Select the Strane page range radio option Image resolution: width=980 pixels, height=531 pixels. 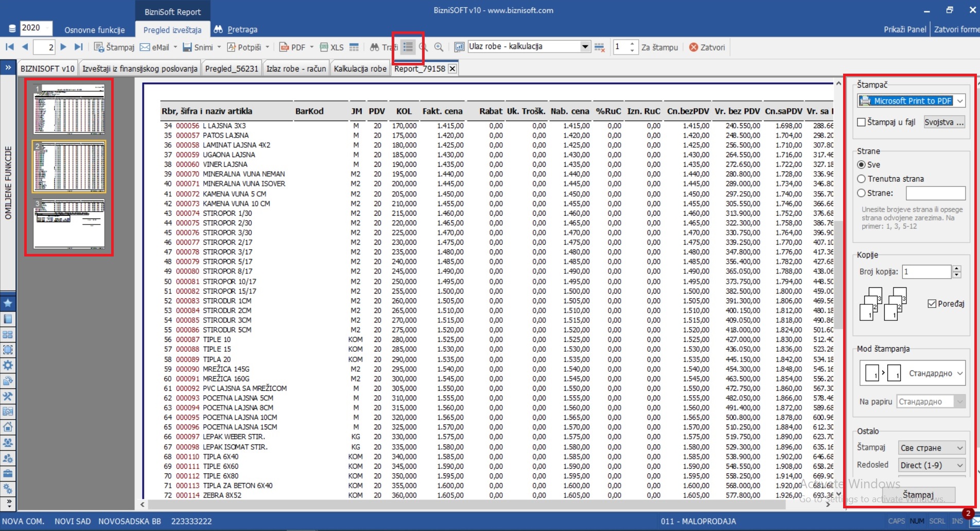click(x=861, y=193)
